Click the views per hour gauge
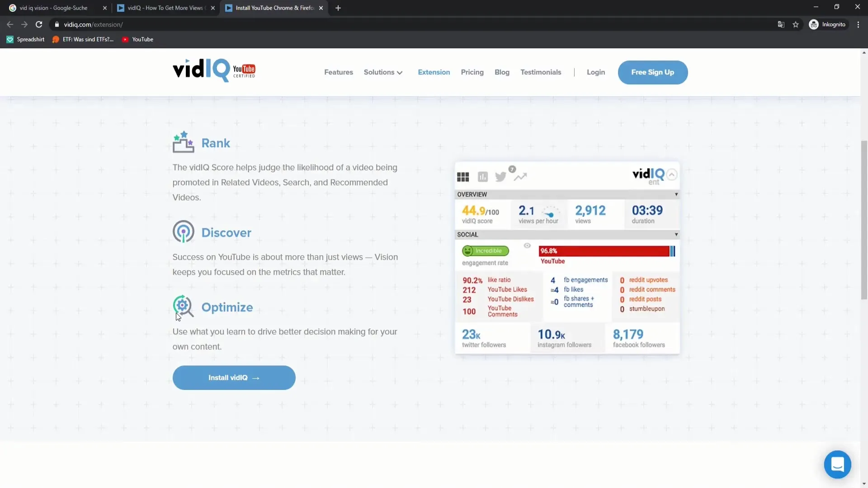Screen dimensions: 868x488 [551, 211]
